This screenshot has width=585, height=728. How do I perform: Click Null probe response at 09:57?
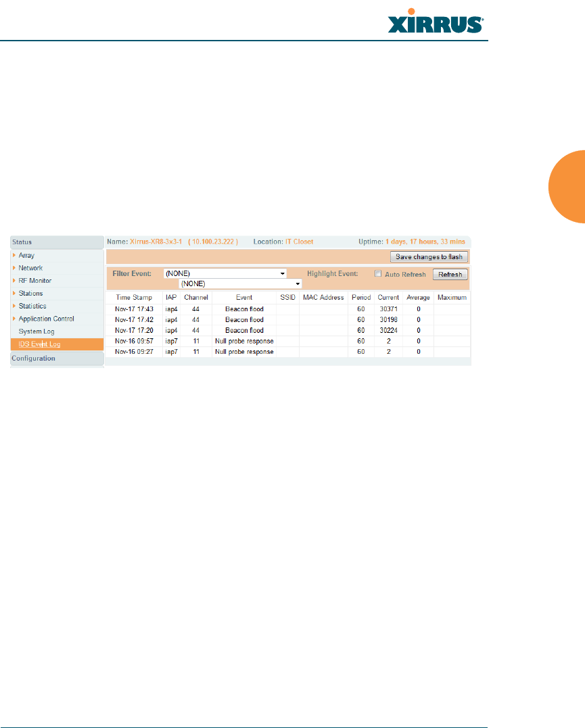(244, 341)
